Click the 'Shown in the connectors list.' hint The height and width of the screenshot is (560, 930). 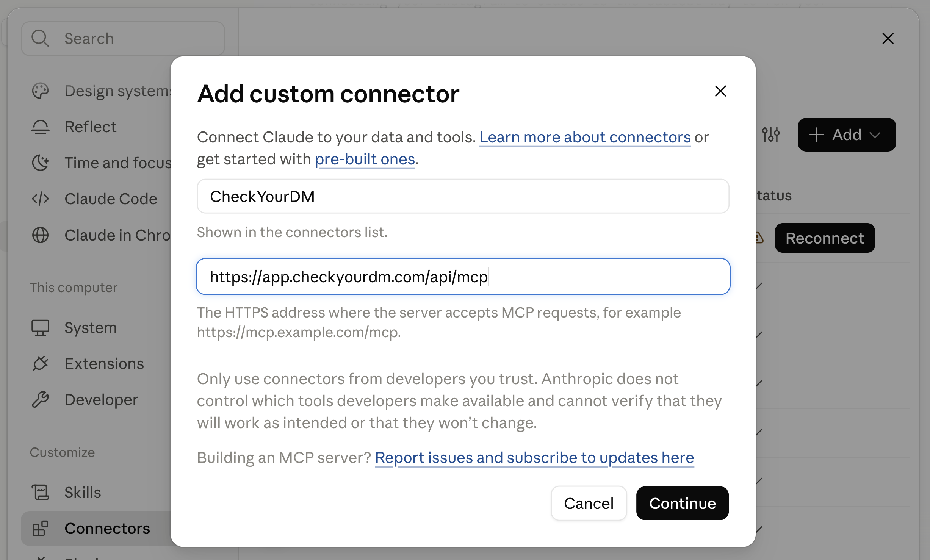292,232
